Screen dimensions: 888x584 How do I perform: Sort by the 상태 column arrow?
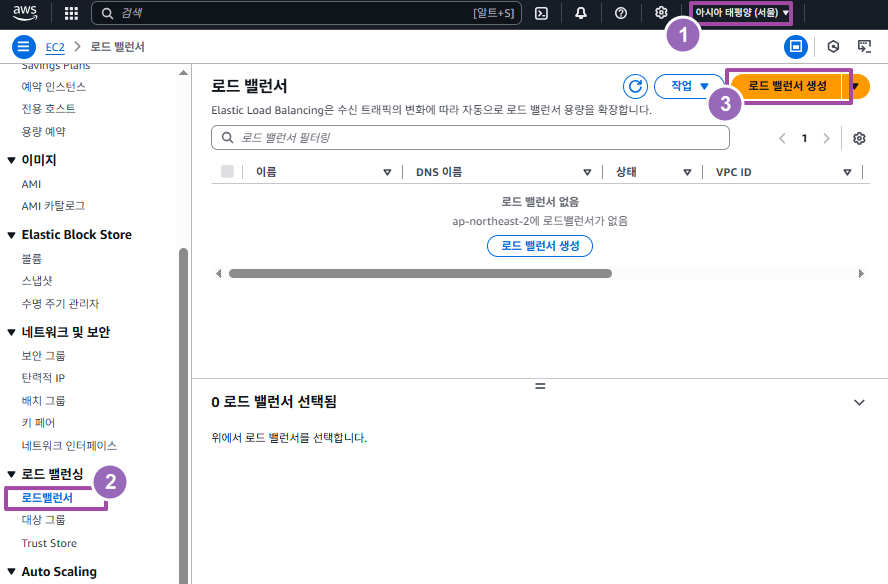[x=687, y=172]
